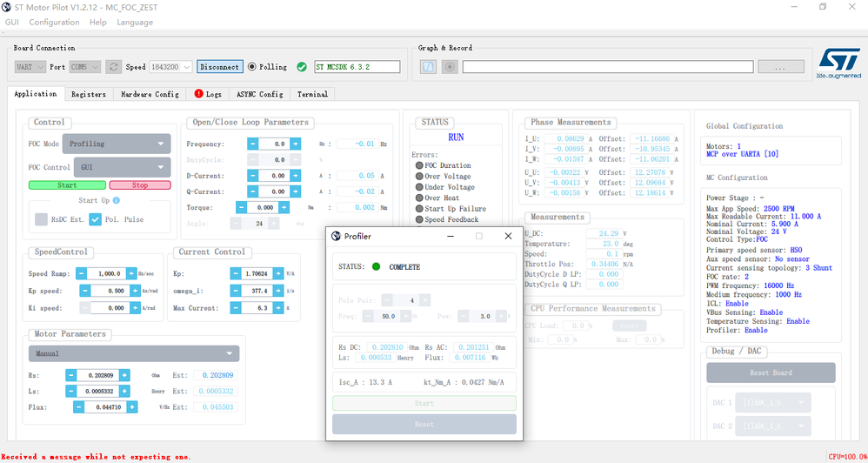The image size is (868, 463).
Task: Click the Profiler Flux value 0.007116
Action: point(468,358)
